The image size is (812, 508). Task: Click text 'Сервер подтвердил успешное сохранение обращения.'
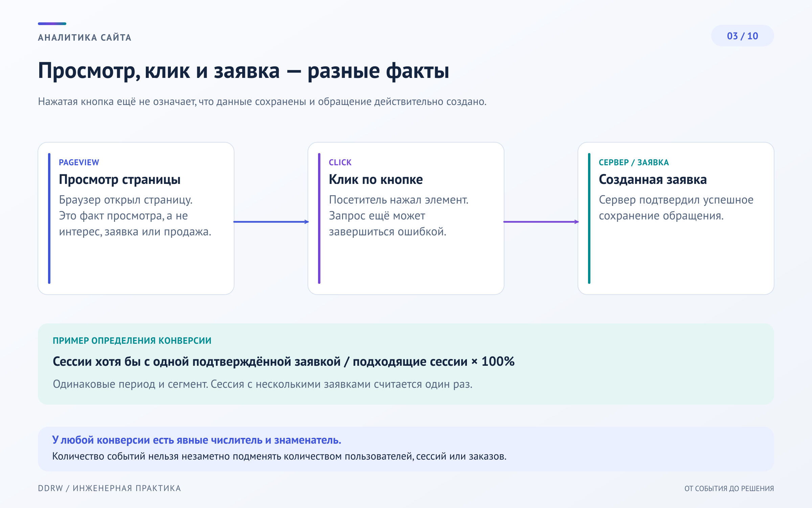(x=676, y=208)
